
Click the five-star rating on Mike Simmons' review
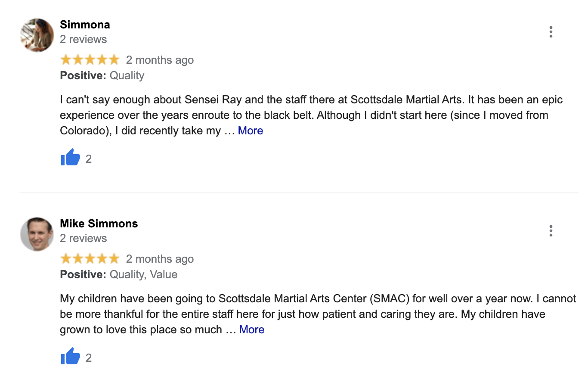pyautogui.click(x=90, y=259)
